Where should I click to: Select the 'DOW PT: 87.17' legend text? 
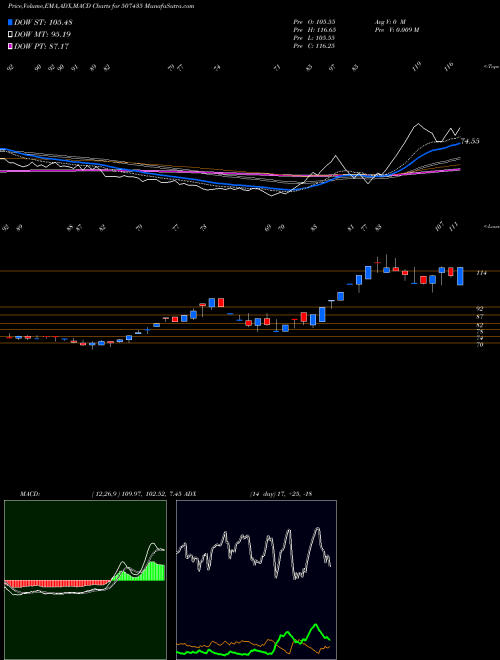tap(42, 46)
